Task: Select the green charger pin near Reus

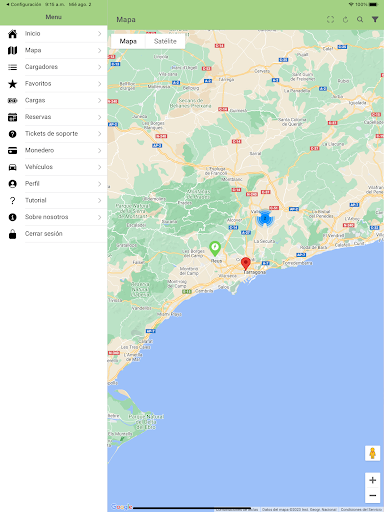Action: (215, 249)
